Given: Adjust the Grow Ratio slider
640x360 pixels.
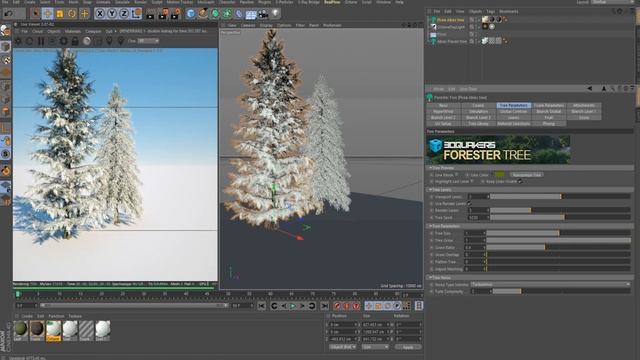Looking at the screenshot, I should pyautogui.click(x=558, y=247).
